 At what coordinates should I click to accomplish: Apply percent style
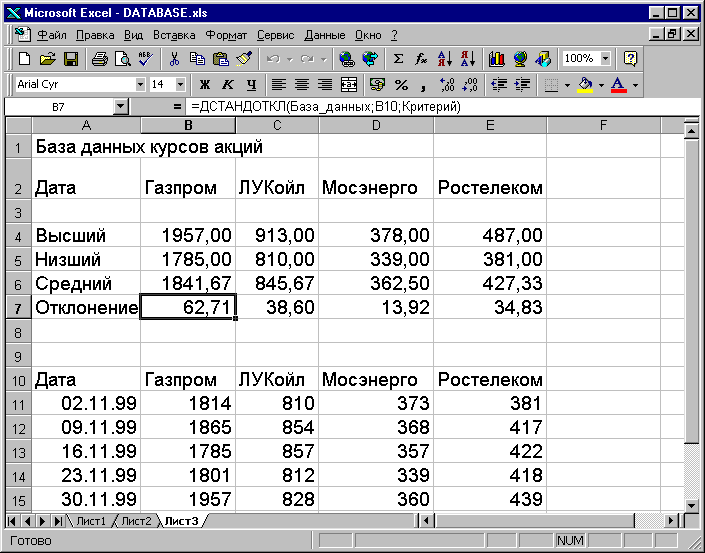(x=401, y=85)
